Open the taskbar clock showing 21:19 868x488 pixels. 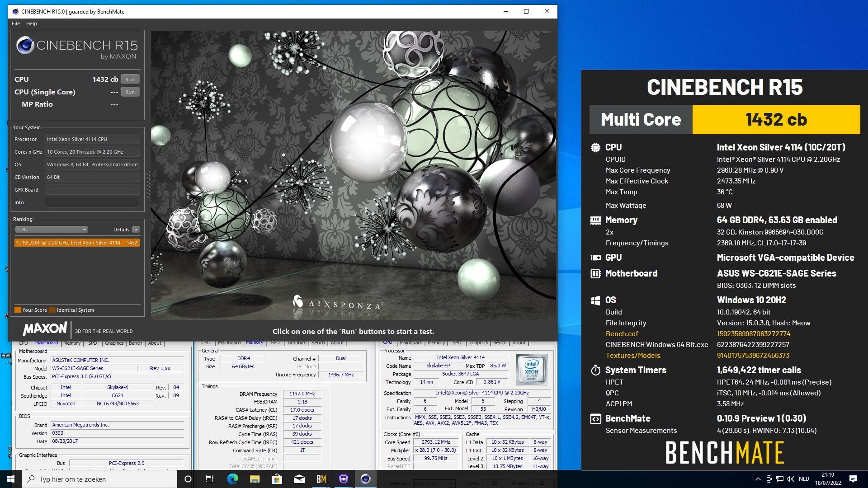[828, 479]
